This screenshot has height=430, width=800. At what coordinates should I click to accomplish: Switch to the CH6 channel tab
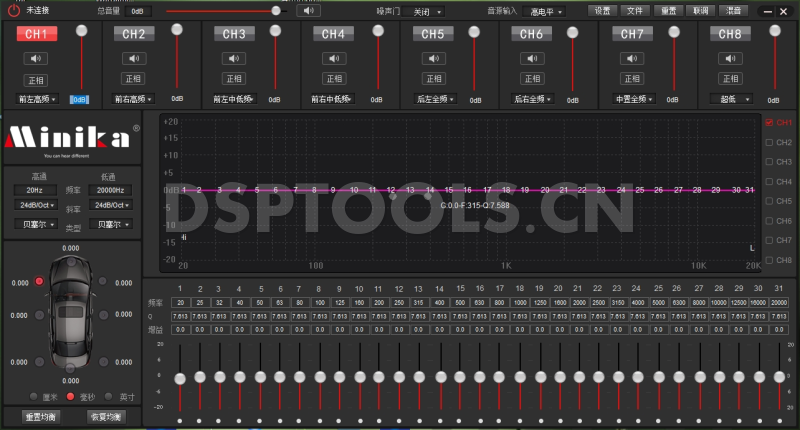[x=531, y=34]
